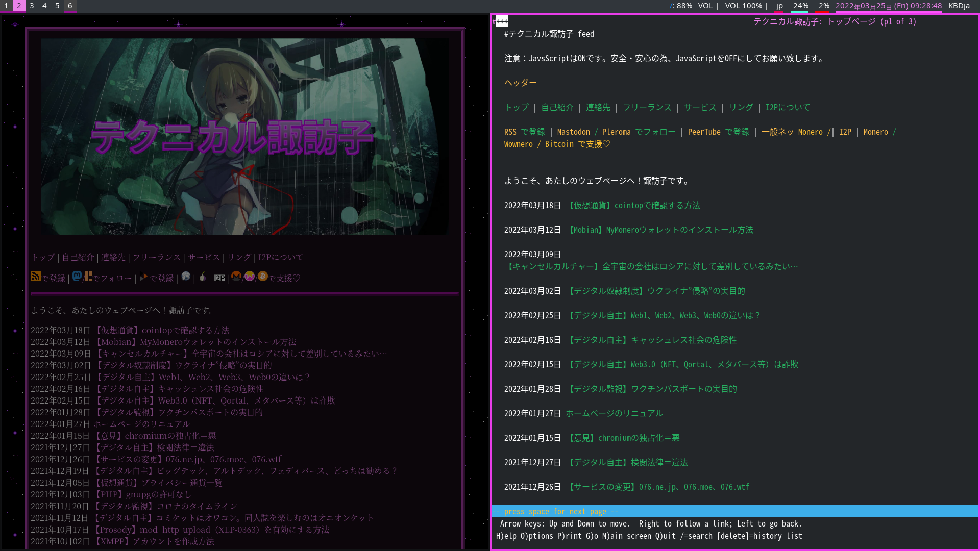The image size is (980, 551).
Task: Click the <<< back marker in Lynx
Action: click(x=502, y=21)
